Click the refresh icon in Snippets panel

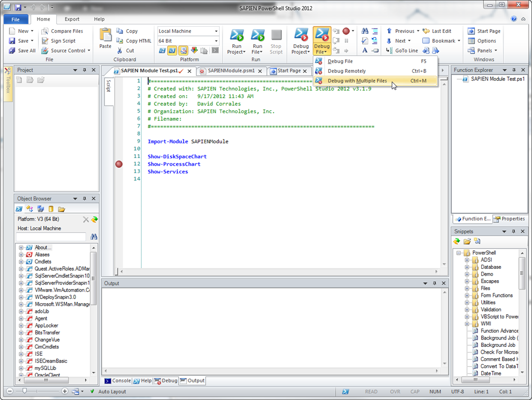point(456,241)
